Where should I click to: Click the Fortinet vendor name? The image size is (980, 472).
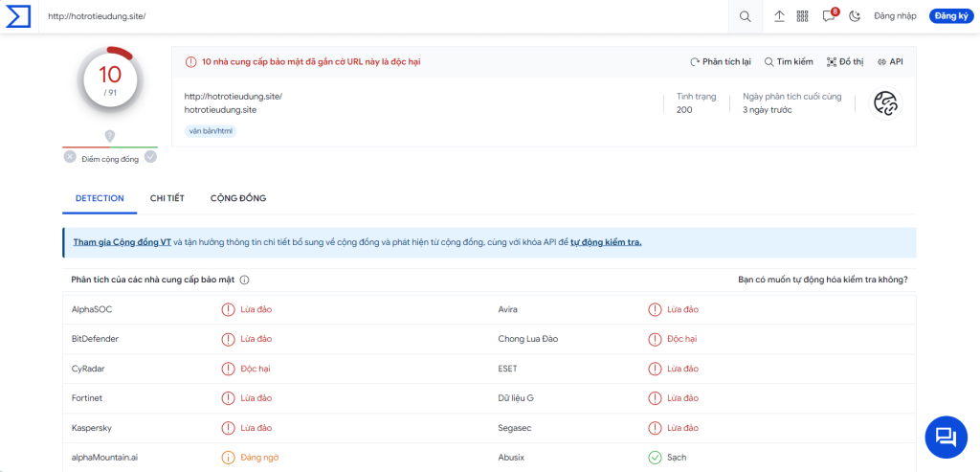point(87,398)
